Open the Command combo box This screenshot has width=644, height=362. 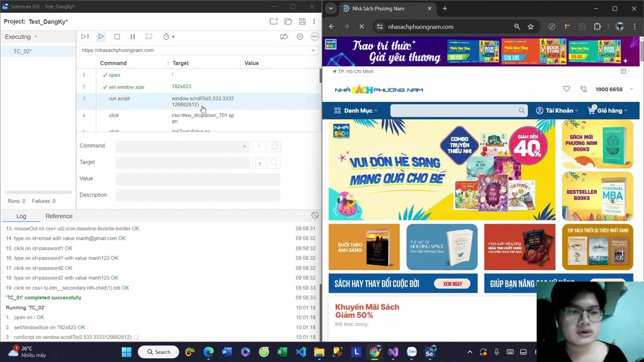tap(182, 146)
